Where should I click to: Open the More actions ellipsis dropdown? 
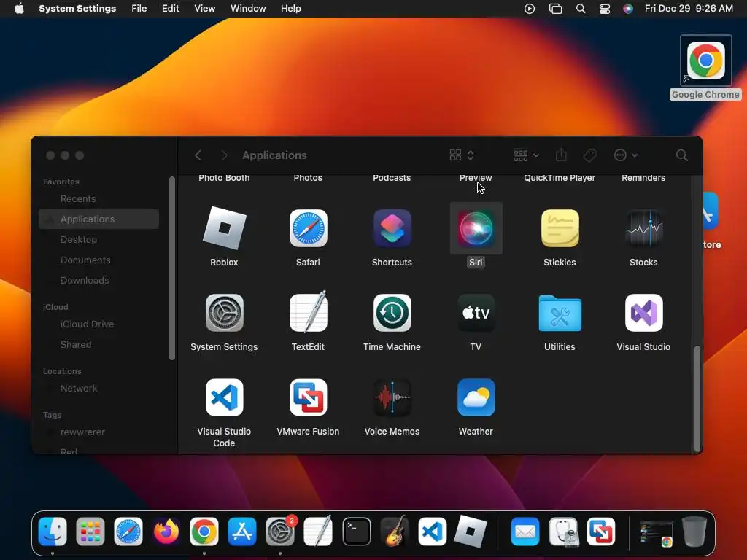click(x=625, y=155)
